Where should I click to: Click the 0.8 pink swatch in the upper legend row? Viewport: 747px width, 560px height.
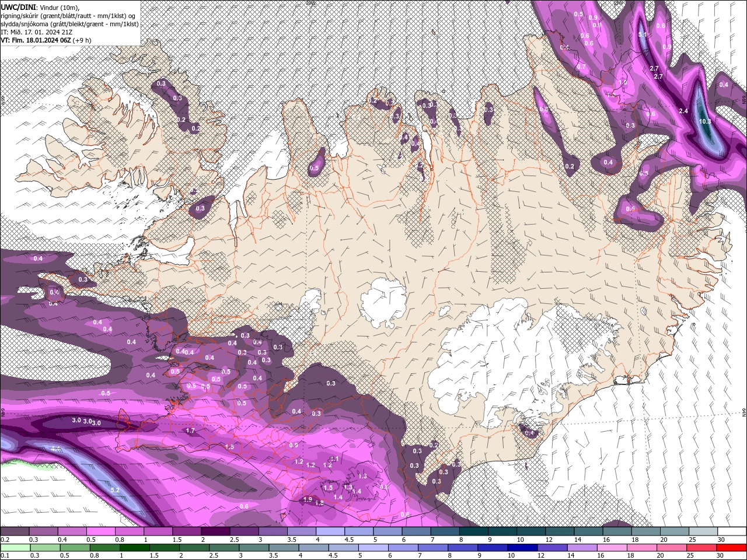pos(129,531)
